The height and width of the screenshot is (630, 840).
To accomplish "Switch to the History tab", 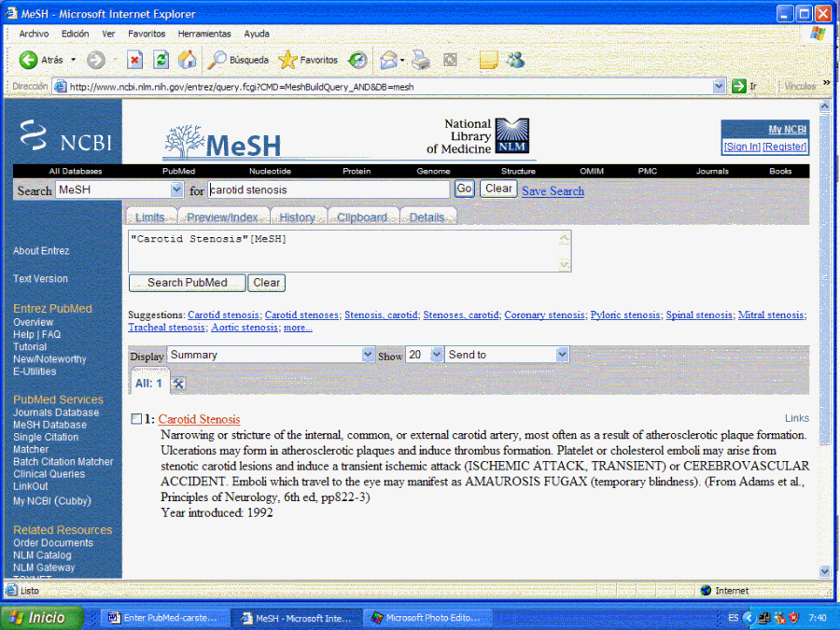I will coord(297,217).
